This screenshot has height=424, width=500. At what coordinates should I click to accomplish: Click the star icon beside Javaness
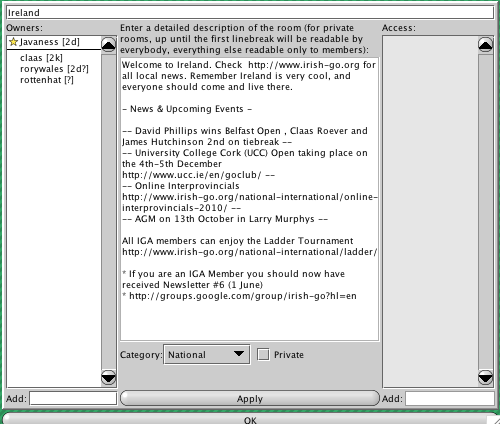(x=13, y=42)
